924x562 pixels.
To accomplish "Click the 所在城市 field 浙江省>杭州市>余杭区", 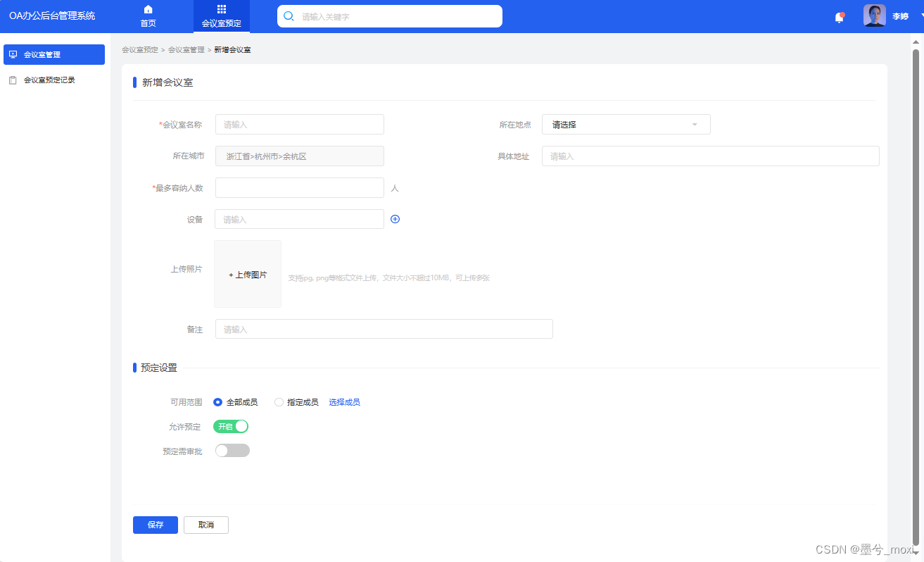I will 300,156.
